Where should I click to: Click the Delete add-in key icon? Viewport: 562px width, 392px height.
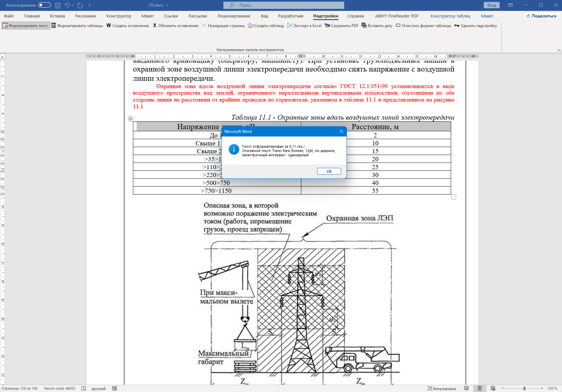click(x=457, y=26)
